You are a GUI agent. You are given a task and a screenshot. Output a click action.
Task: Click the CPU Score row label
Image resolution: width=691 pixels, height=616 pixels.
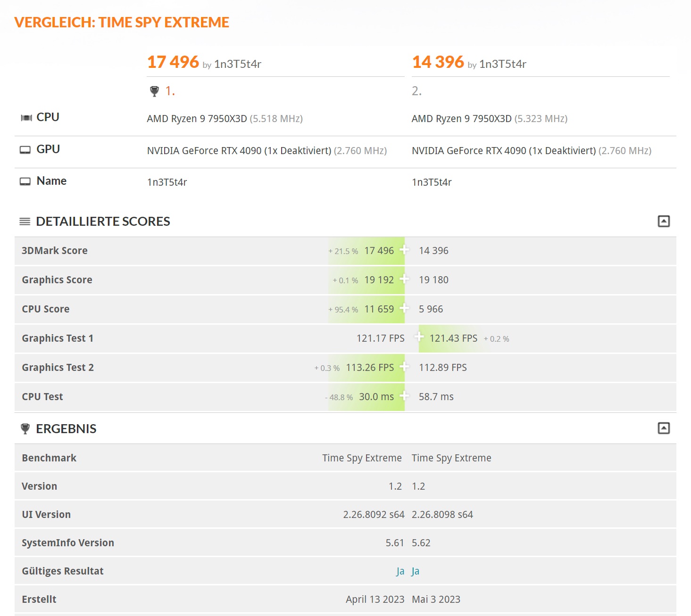(x=46, y=309)
